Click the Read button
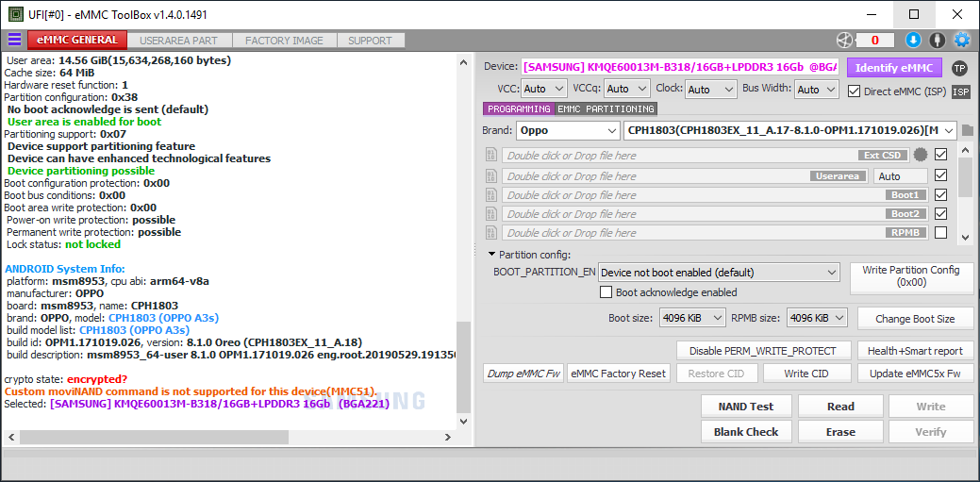The width and height of the screenshot is (980, 482). 840,407
